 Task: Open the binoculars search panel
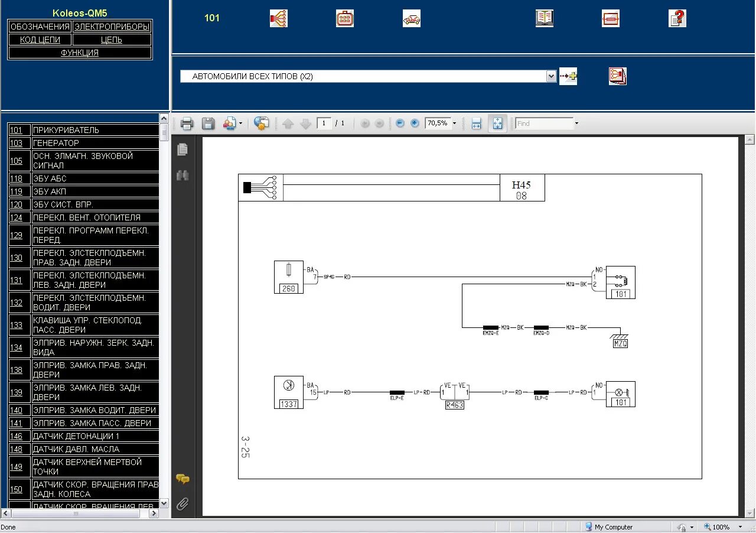tap(183, 175)
